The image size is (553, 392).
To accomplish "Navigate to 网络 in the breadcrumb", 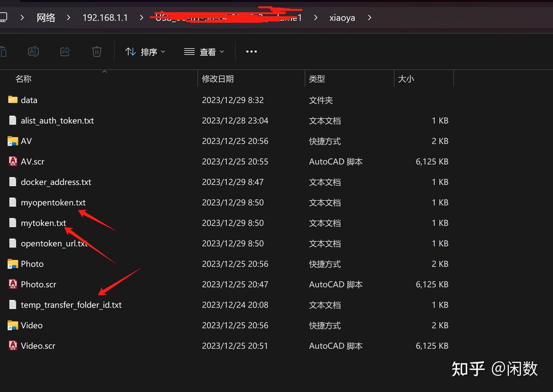I will pyautogui.click(x=46, y=17).
